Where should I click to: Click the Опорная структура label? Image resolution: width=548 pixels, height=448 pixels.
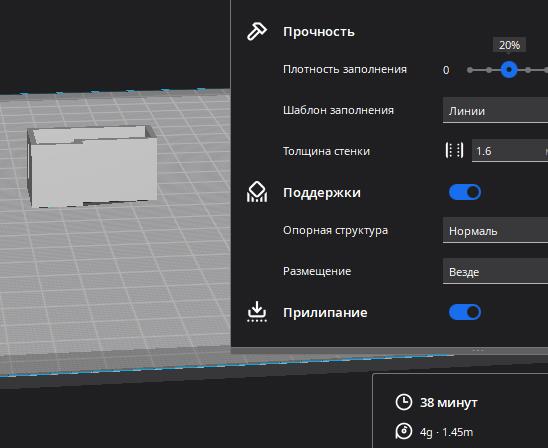[335, 230]
